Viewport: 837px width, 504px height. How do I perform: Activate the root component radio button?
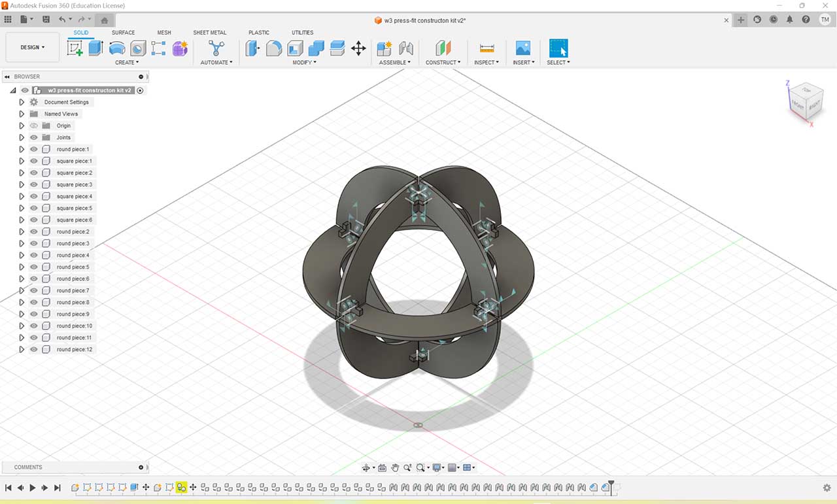coord(140,90)
